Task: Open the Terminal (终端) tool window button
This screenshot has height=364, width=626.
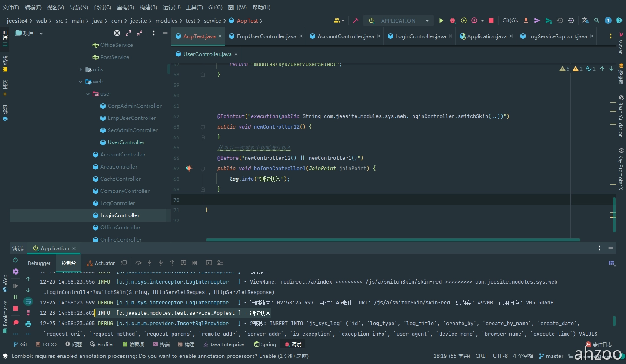Action: [161, 344]
